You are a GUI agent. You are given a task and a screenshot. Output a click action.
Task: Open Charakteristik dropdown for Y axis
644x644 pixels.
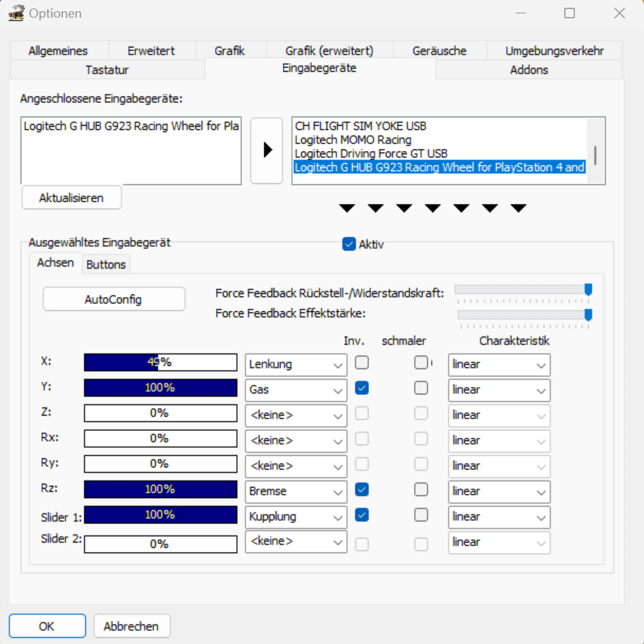coord(499,390)
